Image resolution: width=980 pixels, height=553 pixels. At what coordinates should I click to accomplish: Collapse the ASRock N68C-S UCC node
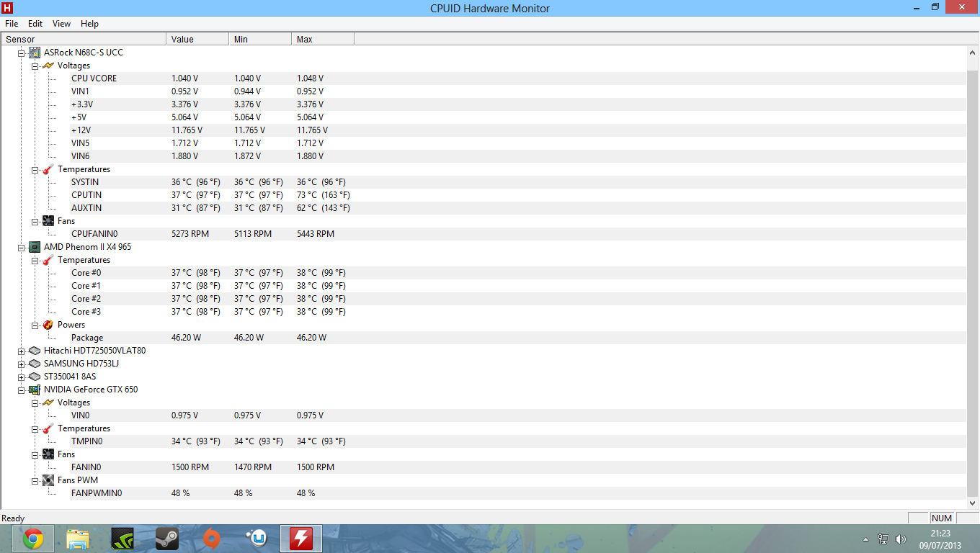[x=22, y=53]
